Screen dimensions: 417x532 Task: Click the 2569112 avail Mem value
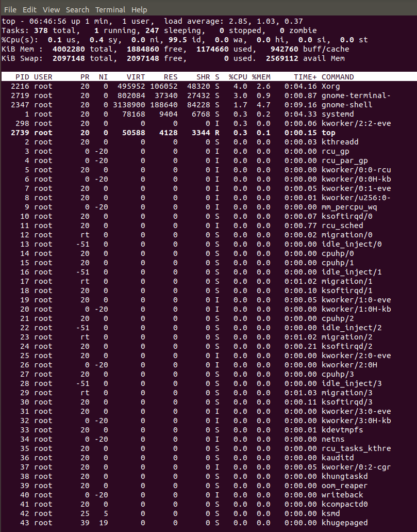point(282,58)
